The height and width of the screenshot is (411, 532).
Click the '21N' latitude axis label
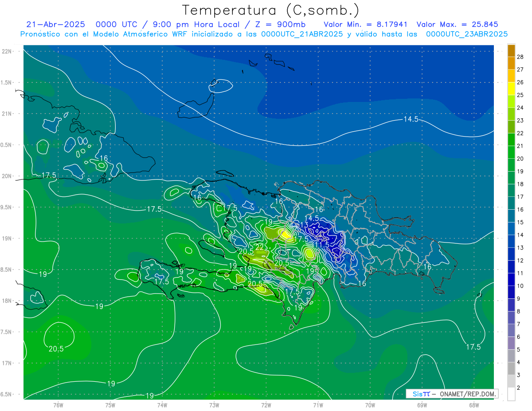click(6, 114)
